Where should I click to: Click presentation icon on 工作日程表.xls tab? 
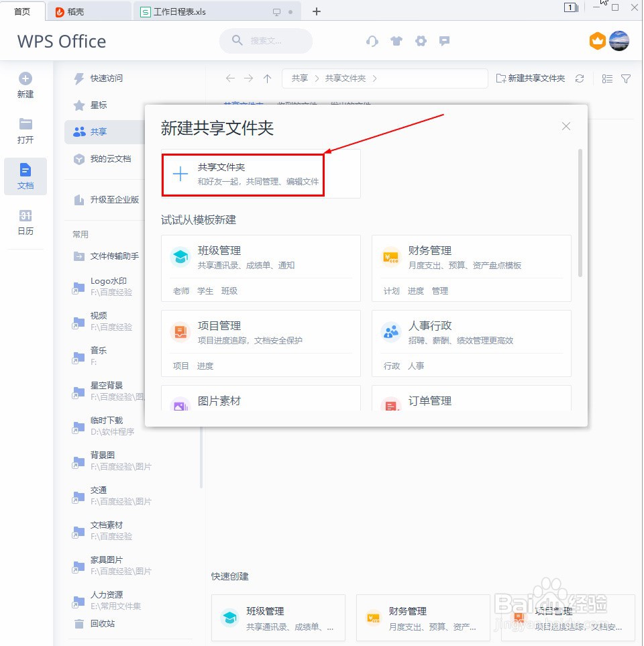[x=277, y=12]
